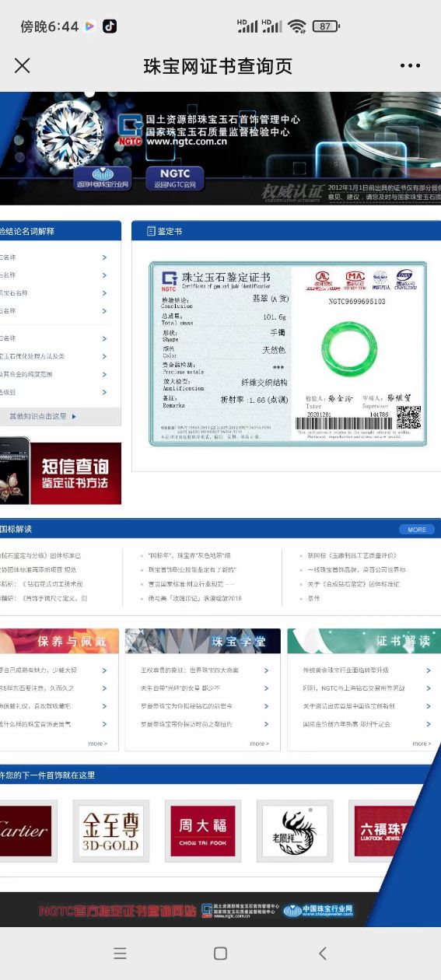This screenshot has width=441, height=980.
Task: Tap Android home square button
Action: 220,953
